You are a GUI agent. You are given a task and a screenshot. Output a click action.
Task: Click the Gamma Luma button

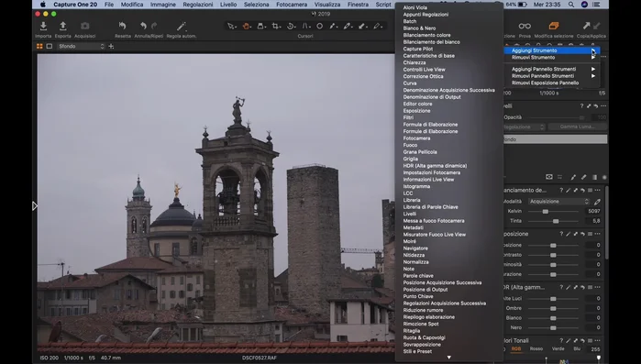point(577,127)
